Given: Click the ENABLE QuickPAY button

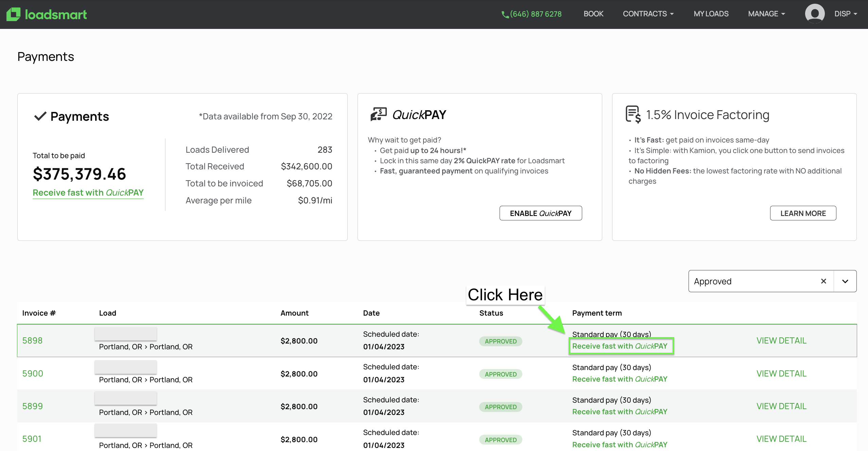Looking at the screenshot, I should (540, 213).
